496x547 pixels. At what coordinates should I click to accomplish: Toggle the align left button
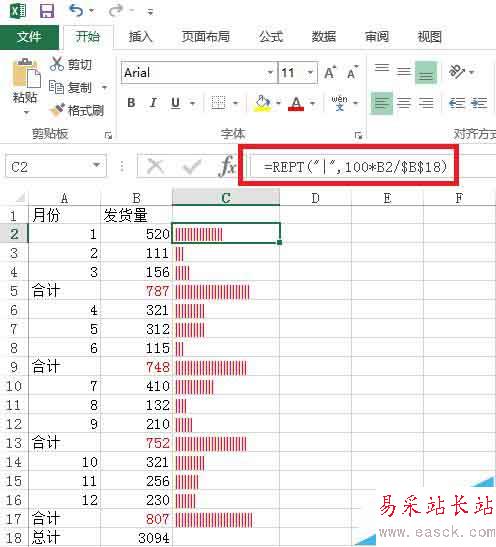[382, 103]
